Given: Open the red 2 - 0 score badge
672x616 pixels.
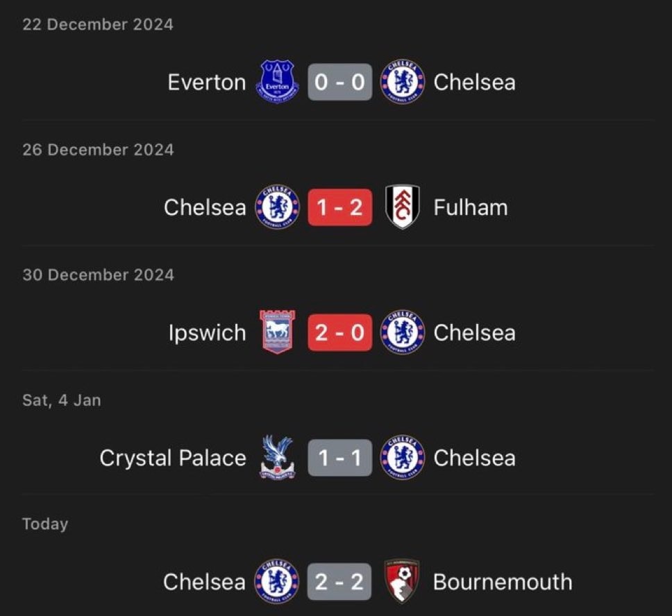Looking at the screenshot, I should (x=340, y=332).
